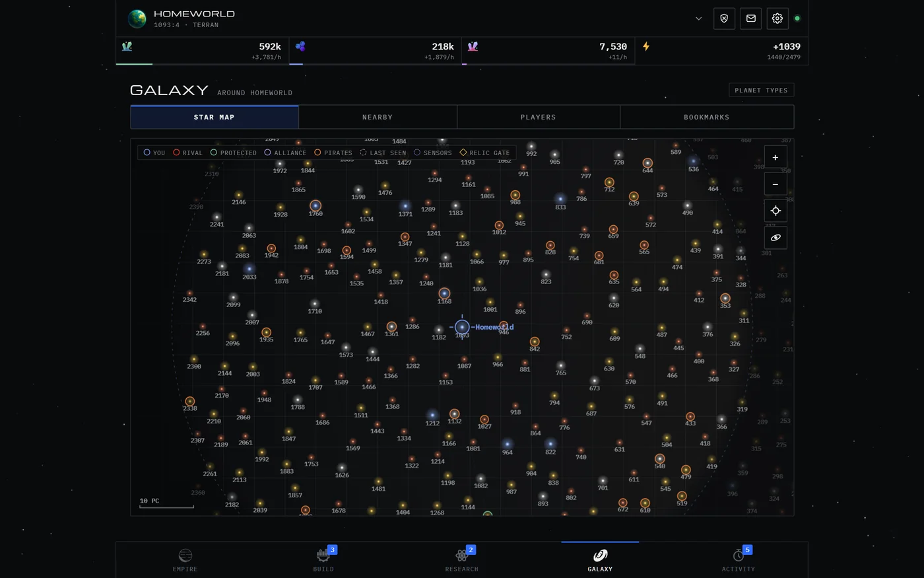Select the Star Map tab

tap(214, 117)
